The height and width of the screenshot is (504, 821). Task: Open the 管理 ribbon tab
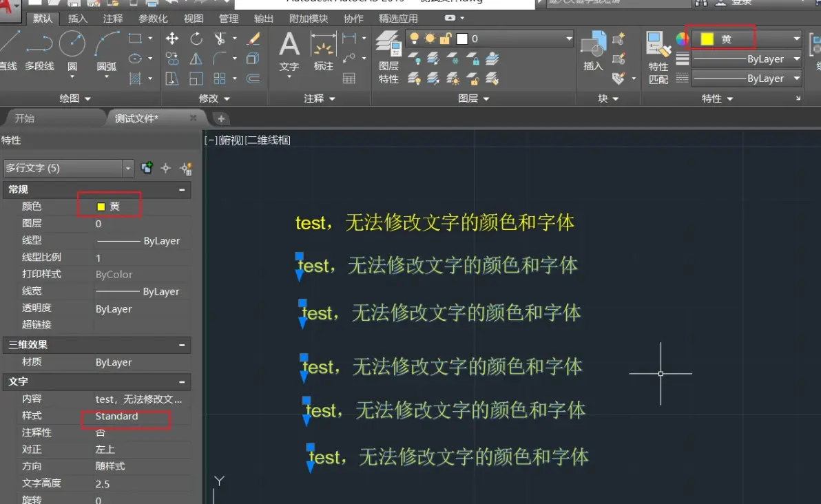228,19
